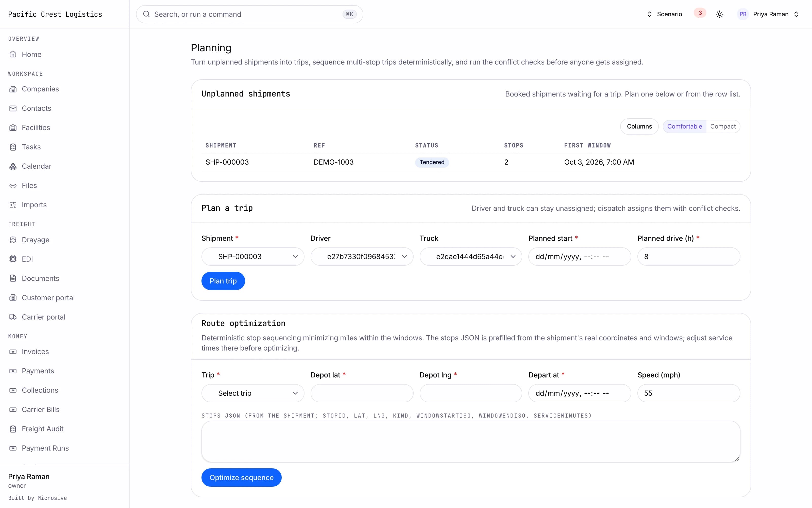Open Collections in the sidebar
812x508 pixels.
coord(40,390)
